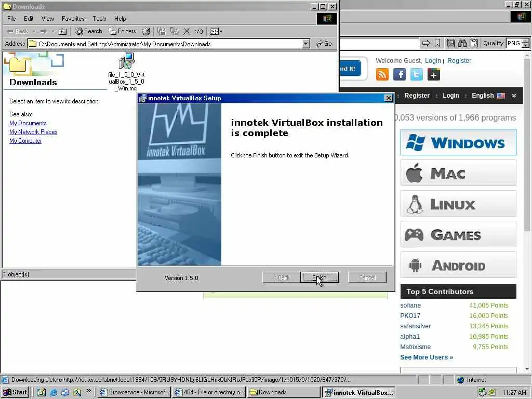Image resolution: width=532 pixels, height=399 pixels.
Task: Close the innotek VirtualBox Setup dialog
Action: pyautogui.click(x=388, y=98)
